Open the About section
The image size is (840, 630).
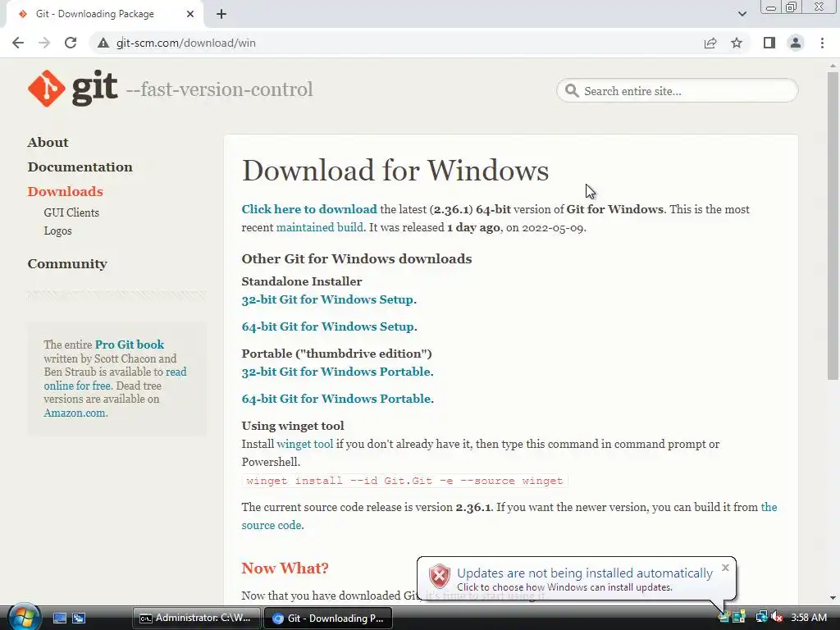click(x=48, y=143)
